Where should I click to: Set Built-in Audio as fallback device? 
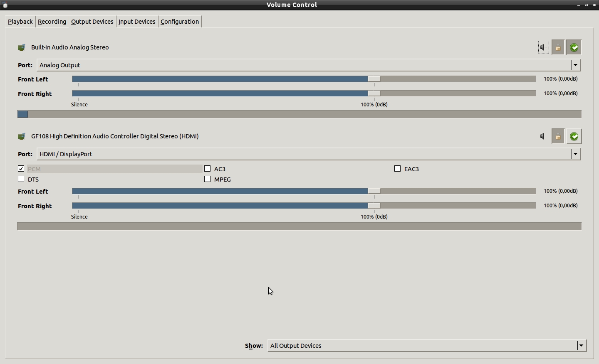pyautogui.click(x=574, y=48)
